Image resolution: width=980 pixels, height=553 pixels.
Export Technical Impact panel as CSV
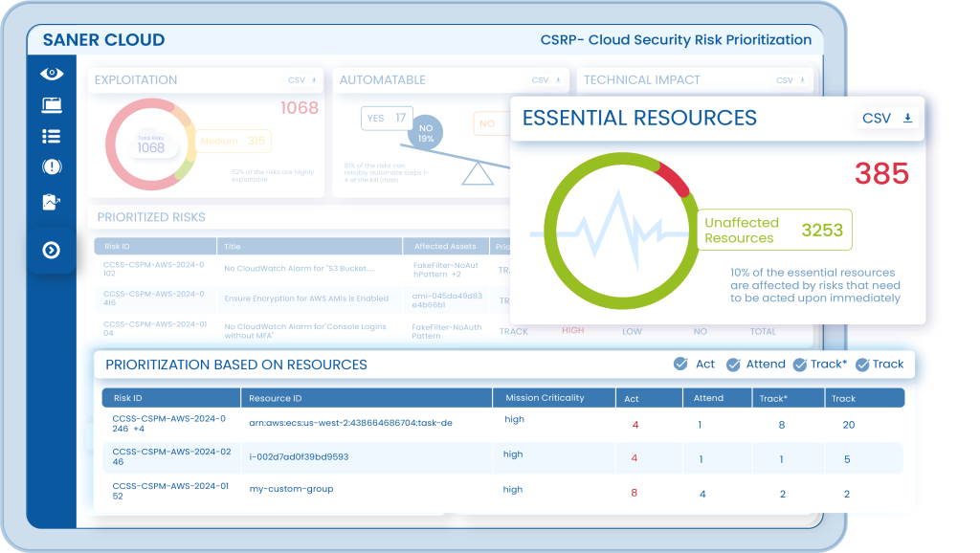pos(791,80)
